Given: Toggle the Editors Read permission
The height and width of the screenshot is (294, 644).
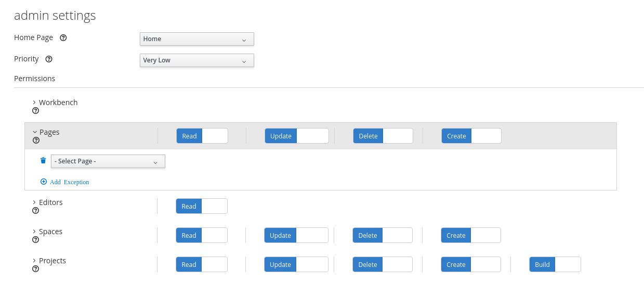Looking at the screenshot, I should [x=202, y=207].
